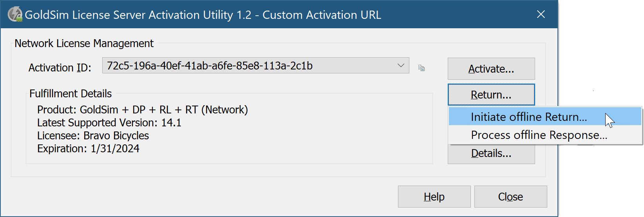
Task: Click the Activation ID: label
Action: tap(60, 68)
